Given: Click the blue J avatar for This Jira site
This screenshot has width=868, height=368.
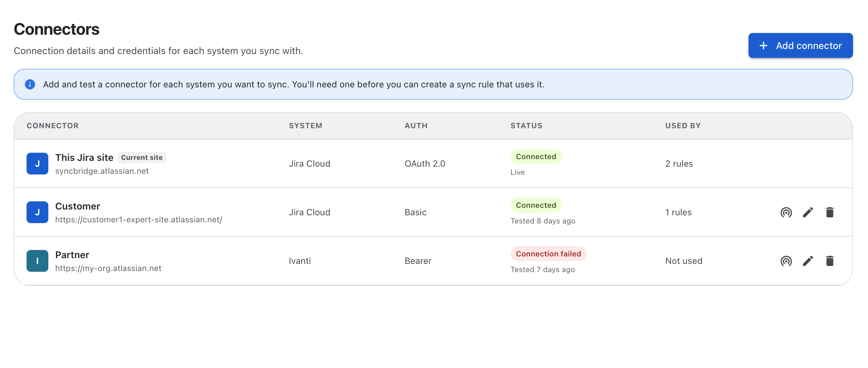Looking at the screenshot, I should [37, 164].
